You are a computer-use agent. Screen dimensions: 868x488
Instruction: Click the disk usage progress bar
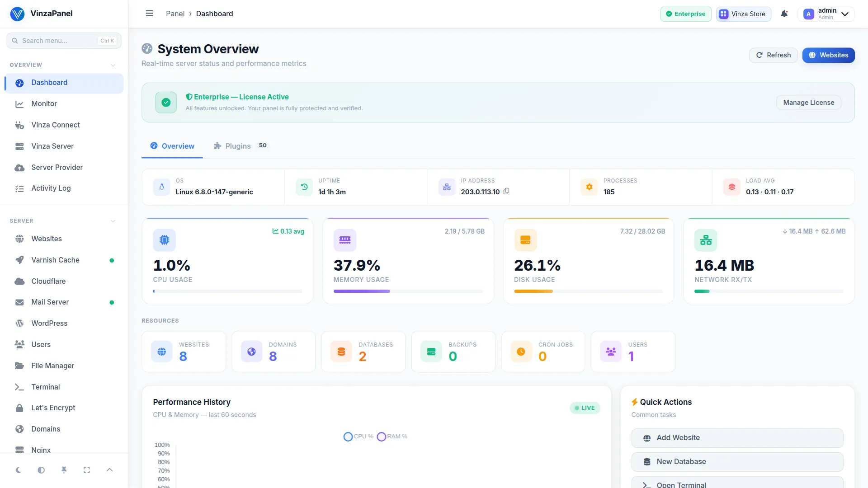coord(589,291)
